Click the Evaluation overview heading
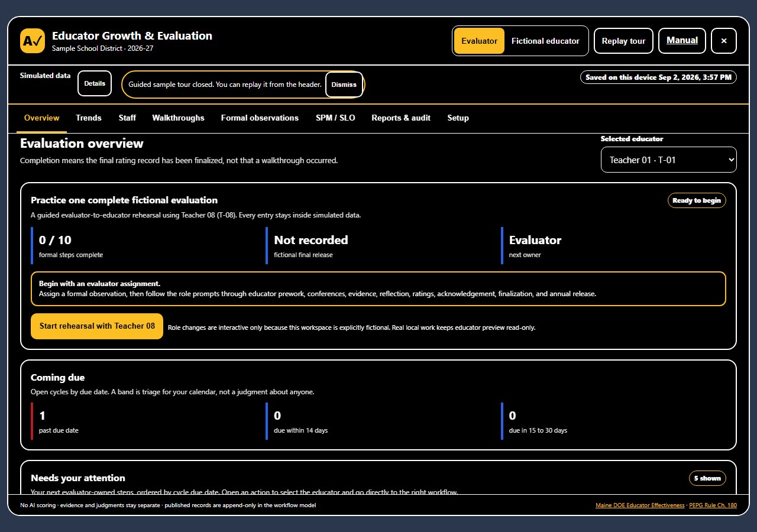Viewport: 757px width, 532px height. click(82, 144)
